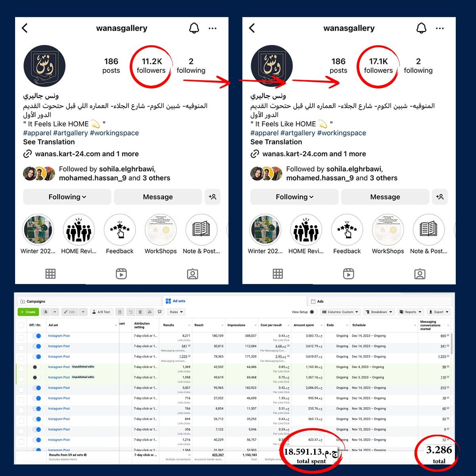The height and width of the screenshot is (476, 476).
Task: Click Message button on right profile
Action: 385,197
